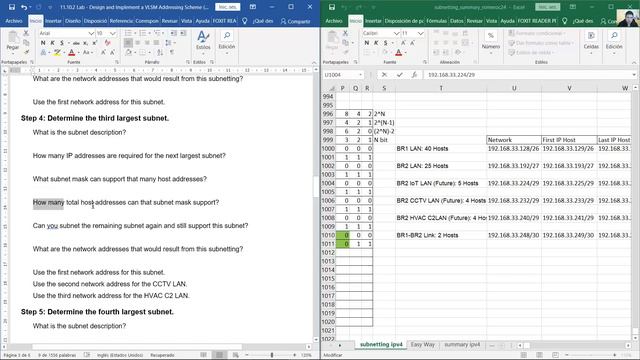Select bullet list button in Word
Viewport: 640px width, 360px height.
click(129, 33)
